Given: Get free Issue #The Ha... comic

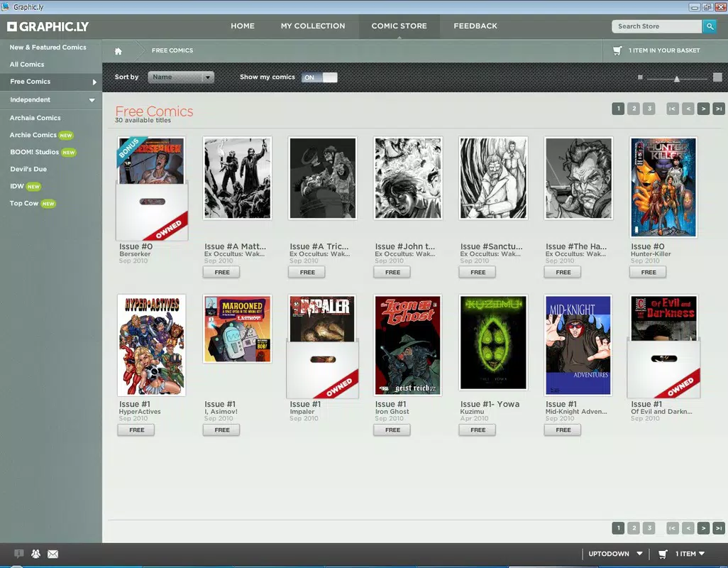Looking at the screenshot, I should (x=563, y=272).
